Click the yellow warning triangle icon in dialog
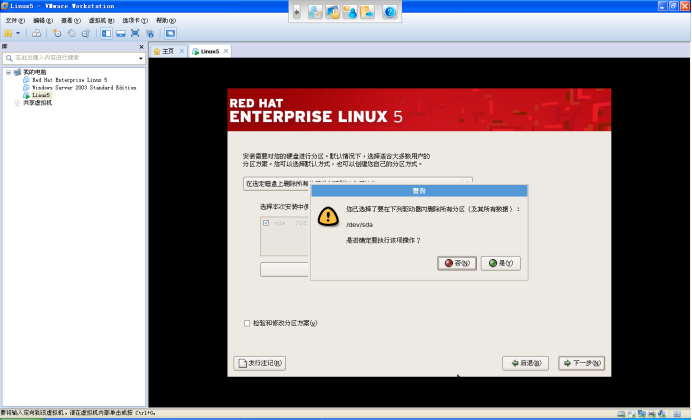Viewport: 692px width, 420px height. (x=328, y=216)
